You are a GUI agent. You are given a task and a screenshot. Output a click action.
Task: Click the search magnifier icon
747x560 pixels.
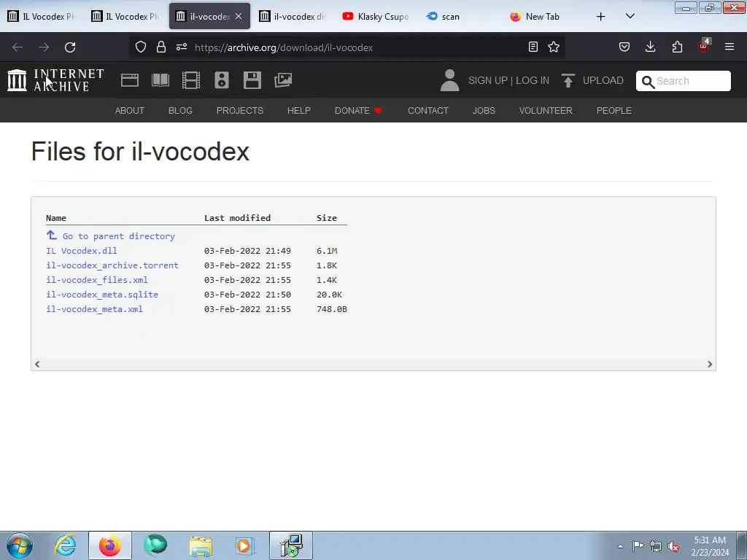[x=648, y=82]
